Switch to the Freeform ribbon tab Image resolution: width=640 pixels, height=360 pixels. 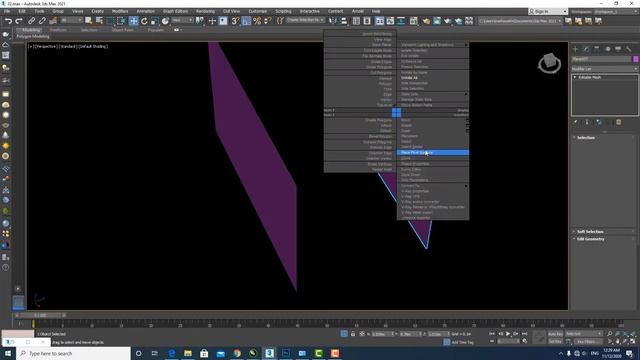(58, 30)
